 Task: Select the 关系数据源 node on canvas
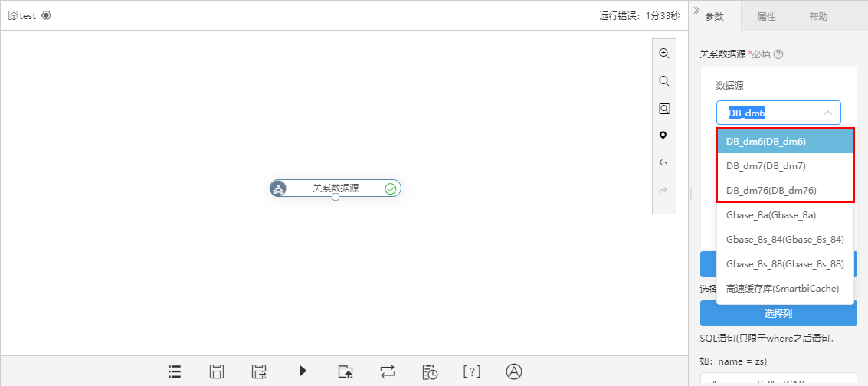[x=336, y=188]
